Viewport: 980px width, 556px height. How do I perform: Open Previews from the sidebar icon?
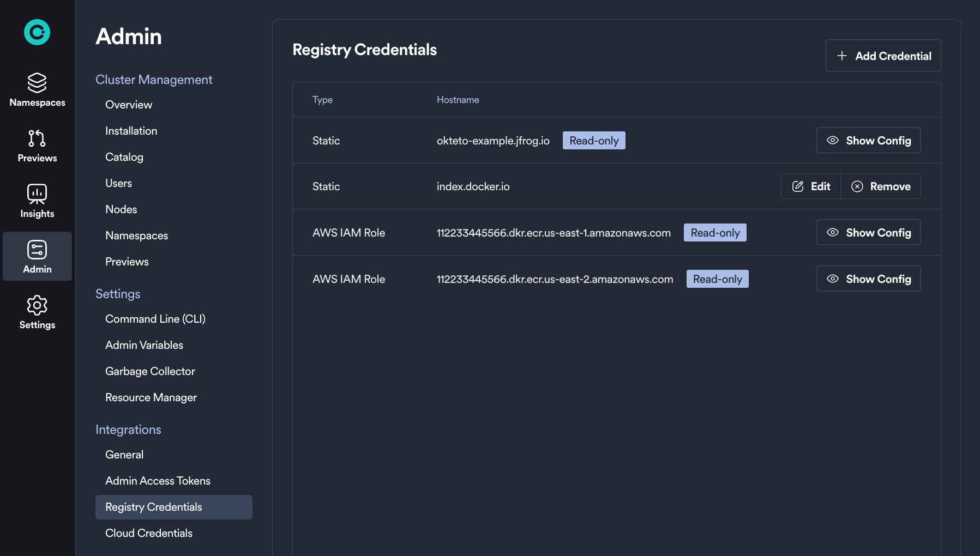click(37, 138)
